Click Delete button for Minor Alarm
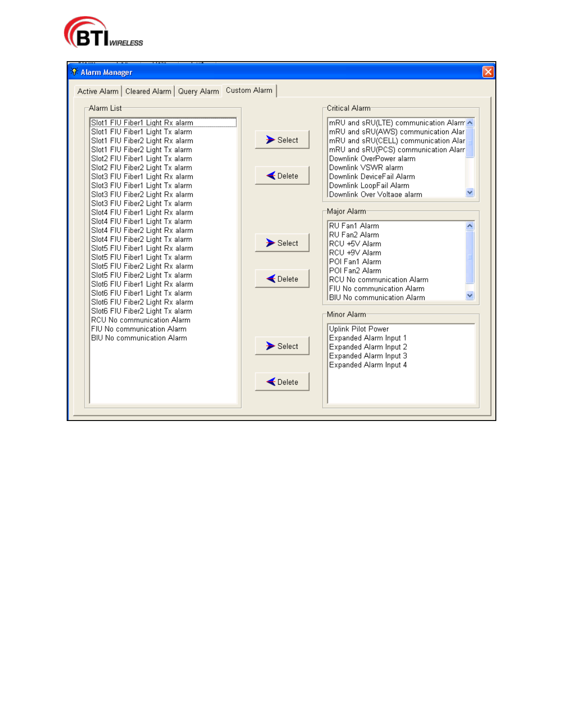 point(282,381)
